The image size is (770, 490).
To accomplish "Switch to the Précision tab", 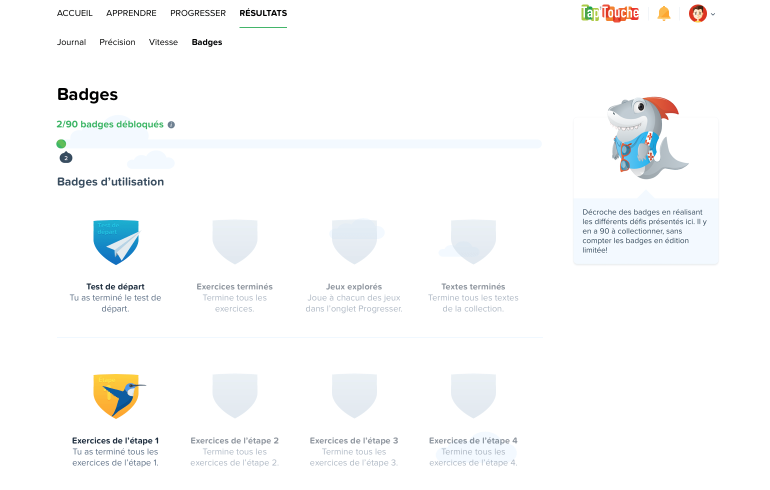I will point(118,42).
